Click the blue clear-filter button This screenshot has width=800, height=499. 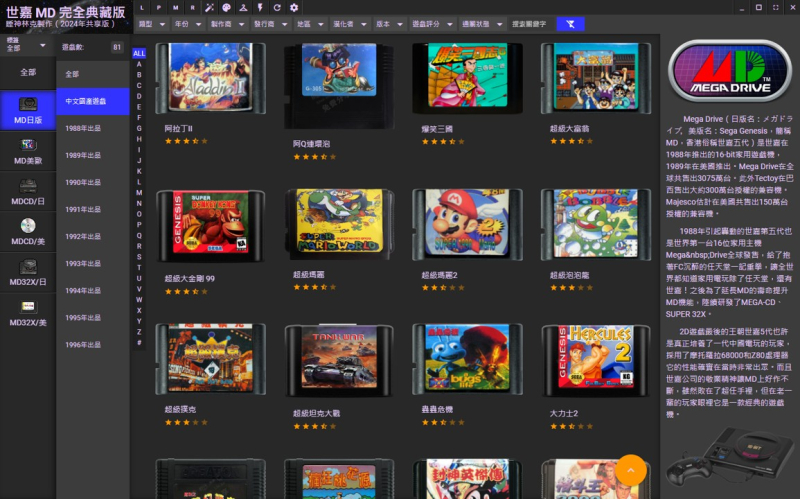tap(570, 24)
